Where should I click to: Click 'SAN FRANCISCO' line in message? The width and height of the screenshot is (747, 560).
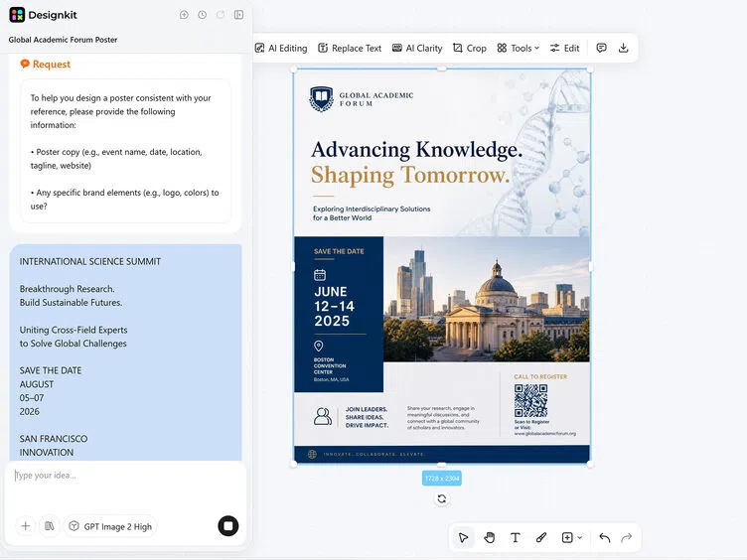tap(54, 439)
